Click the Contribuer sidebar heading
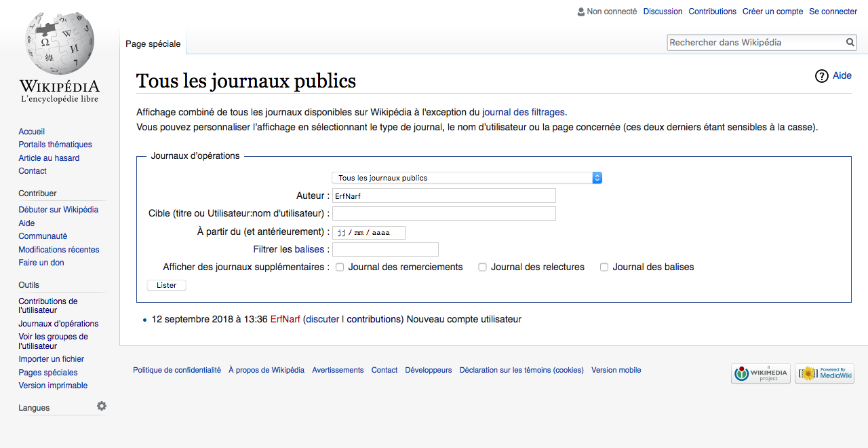Viewport: 868px width, 448px height. [x=38, y=193]
